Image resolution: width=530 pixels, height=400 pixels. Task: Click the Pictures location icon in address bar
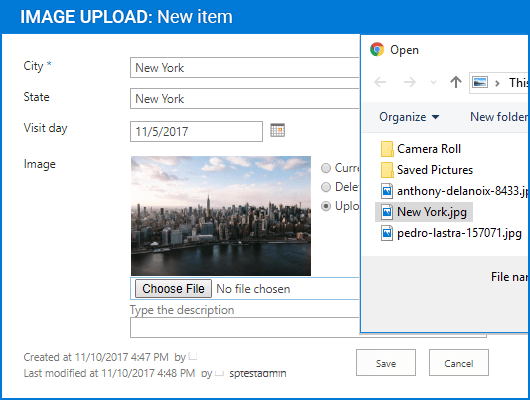(480, 82)
